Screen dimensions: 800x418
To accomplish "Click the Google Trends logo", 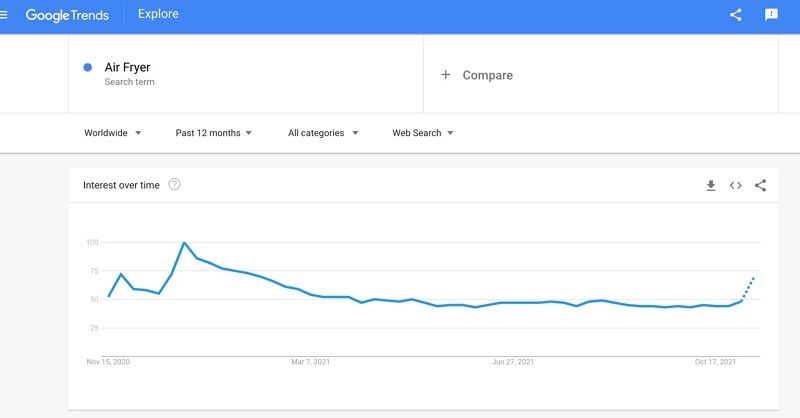I will tap(67, 15).
